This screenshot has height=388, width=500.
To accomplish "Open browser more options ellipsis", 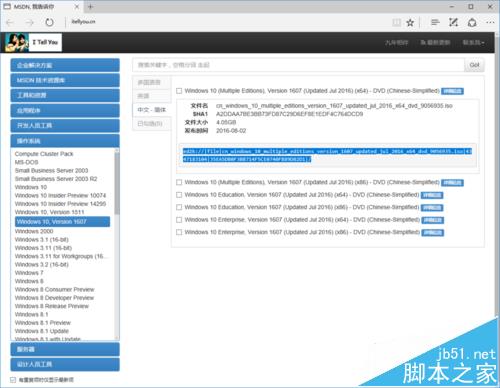I will pyautogui.click(x=490, y=22).
